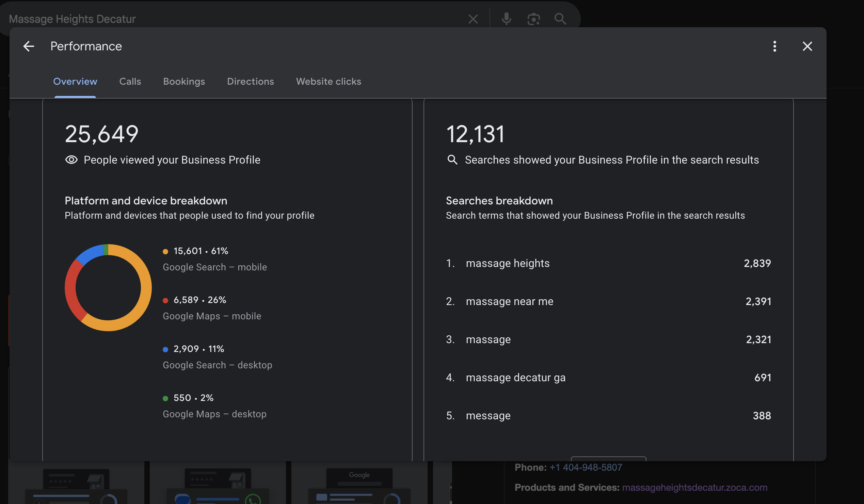The image size is (864, 504).
Task: Click phone number +1 404-948-5807 link
Action: coord(586,467)
